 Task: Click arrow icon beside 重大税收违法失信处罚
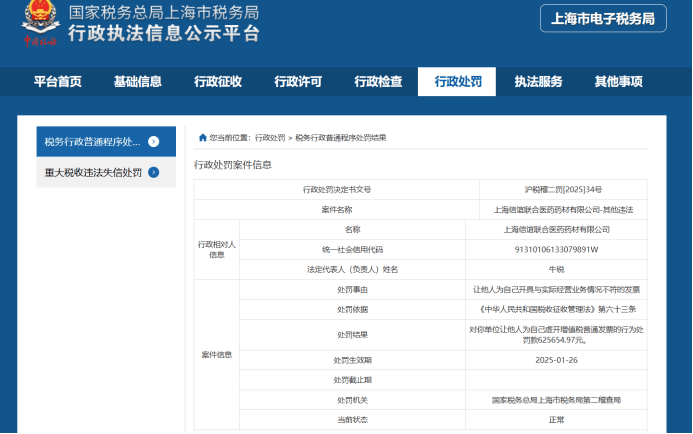(153, 172)
